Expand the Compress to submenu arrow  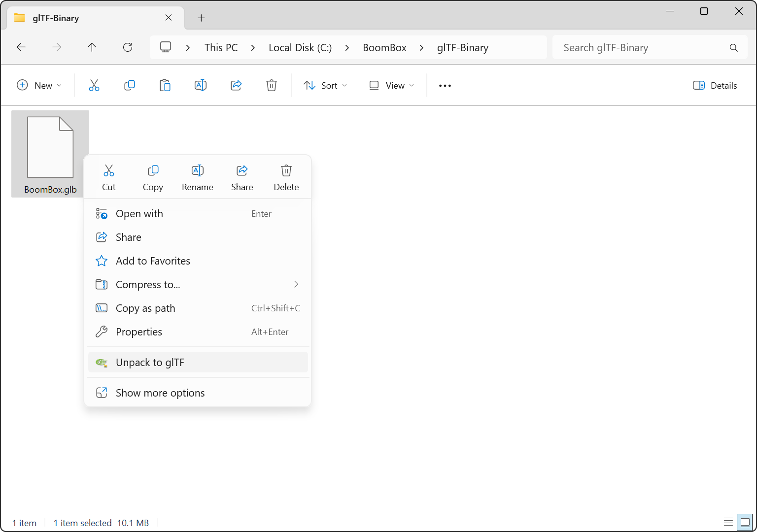(x=296, y=284)
